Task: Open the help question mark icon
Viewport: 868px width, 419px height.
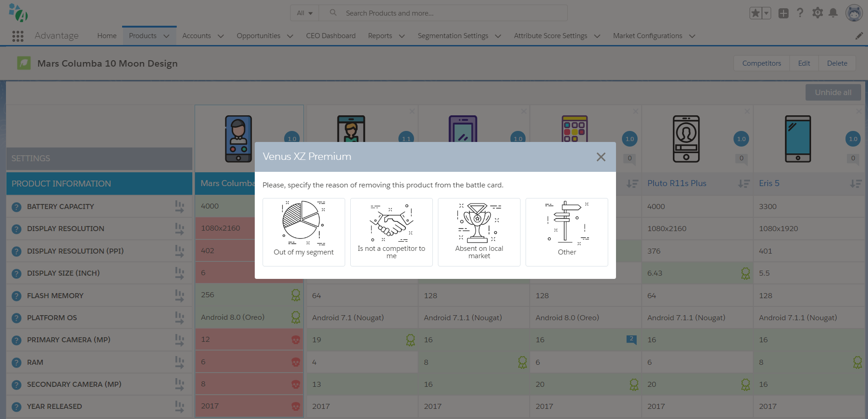Action: [800, 13]
